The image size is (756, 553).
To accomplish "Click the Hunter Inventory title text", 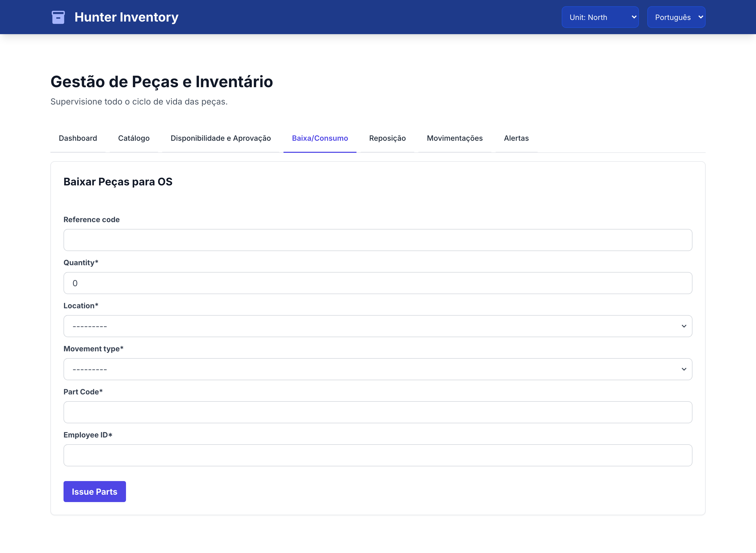I will tap(126, 17).
